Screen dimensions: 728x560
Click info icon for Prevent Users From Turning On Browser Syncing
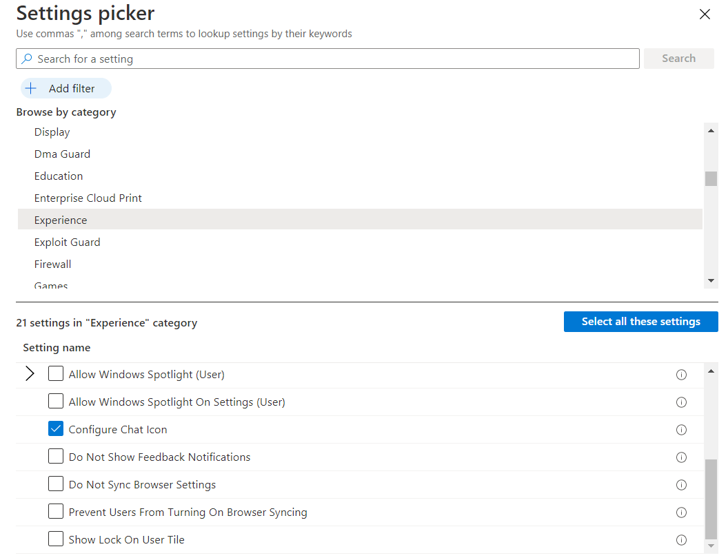pos(681,512)
